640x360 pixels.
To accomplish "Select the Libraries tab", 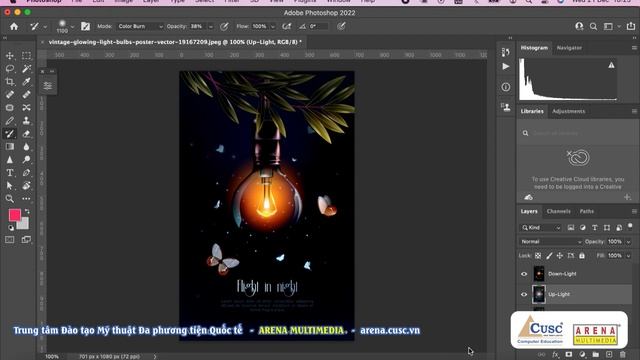I will tap(532, 111).
